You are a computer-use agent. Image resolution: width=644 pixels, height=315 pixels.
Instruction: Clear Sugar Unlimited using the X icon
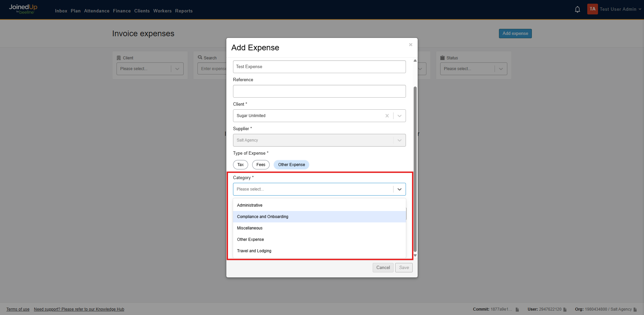[387, 116]
